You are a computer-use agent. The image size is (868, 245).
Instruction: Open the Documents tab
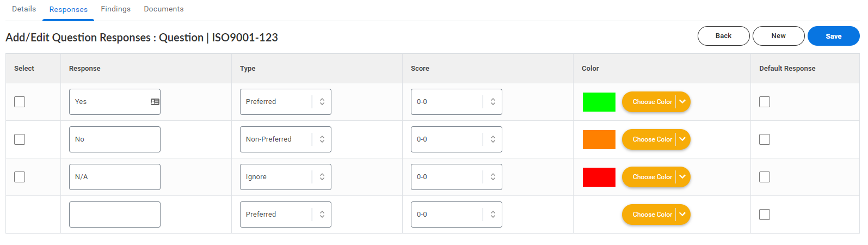tap(164, 9)
